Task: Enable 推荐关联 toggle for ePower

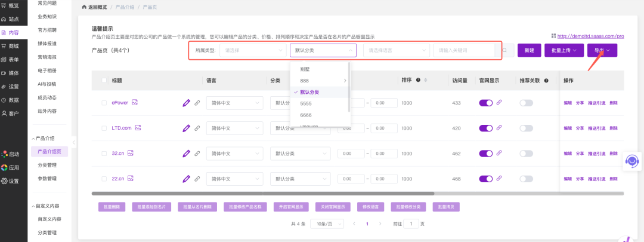Action: [526, 103]
